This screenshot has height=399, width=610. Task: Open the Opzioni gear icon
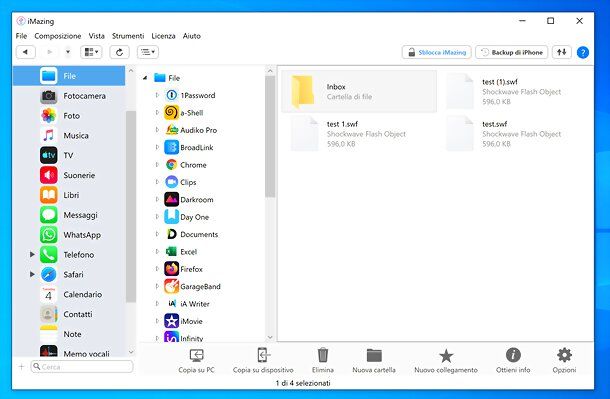pos(564,355)
